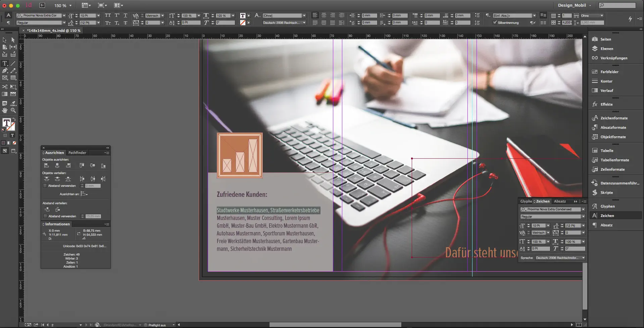Switch to the Absatz tab in Zeichen panel

560,201
